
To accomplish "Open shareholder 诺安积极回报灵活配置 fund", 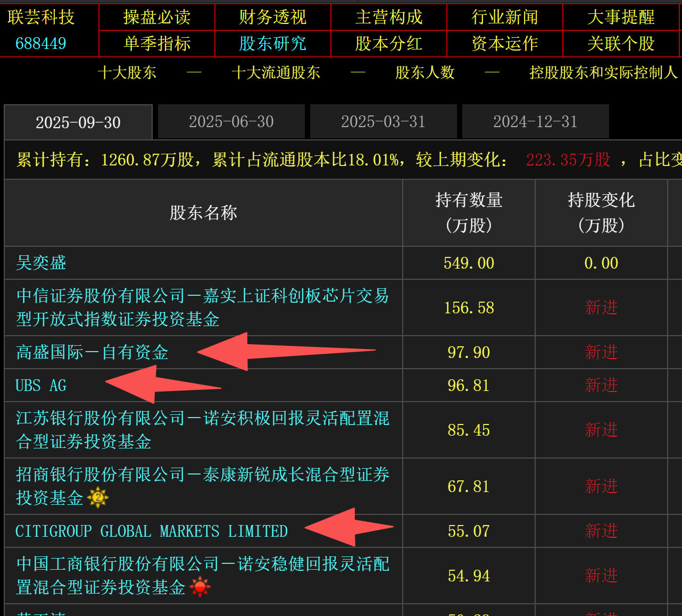I will tap(203, 430).
